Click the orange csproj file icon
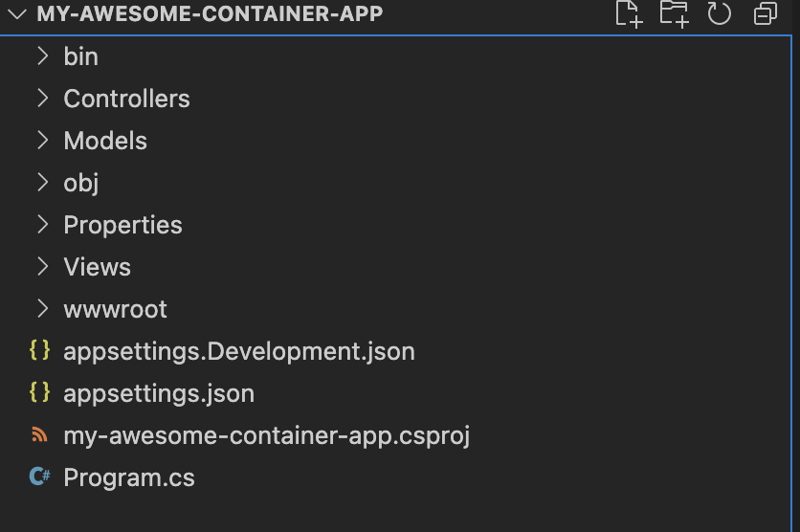The width and height of the screenshot is (800, 532). (40, 434)
